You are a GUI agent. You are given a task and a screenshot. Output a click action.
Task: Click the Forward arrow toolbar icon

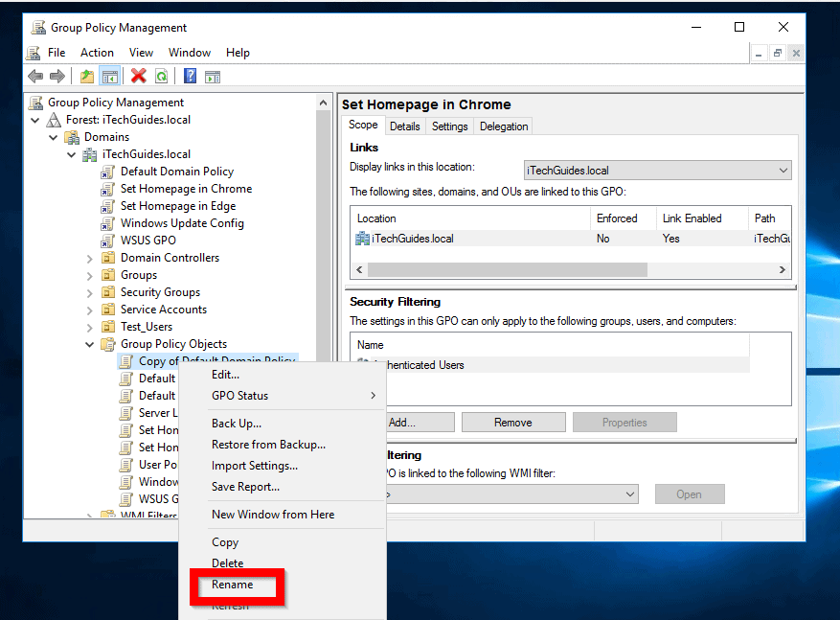(x=57, y=76)
